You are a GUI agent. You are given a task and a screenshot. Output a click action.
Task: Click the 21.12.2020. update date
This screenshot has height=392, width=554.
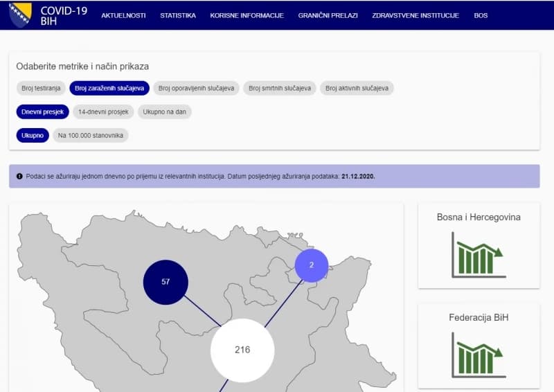tap(358, 176)
